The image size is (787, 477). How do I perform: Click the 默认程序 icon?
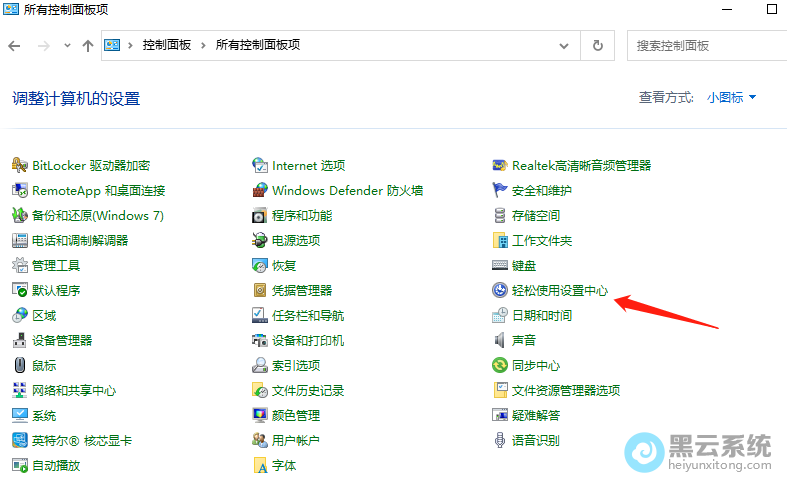[20, 290]
